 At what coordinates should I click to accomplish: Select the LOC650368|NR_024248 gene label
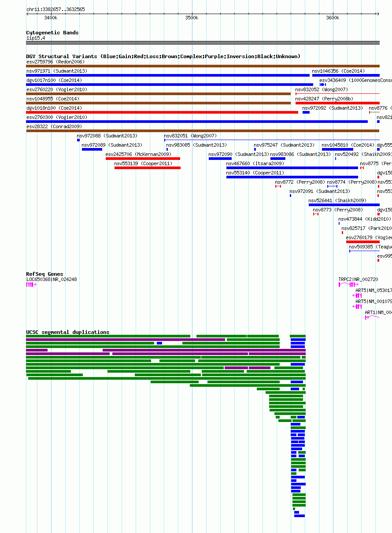click(52, 279)
